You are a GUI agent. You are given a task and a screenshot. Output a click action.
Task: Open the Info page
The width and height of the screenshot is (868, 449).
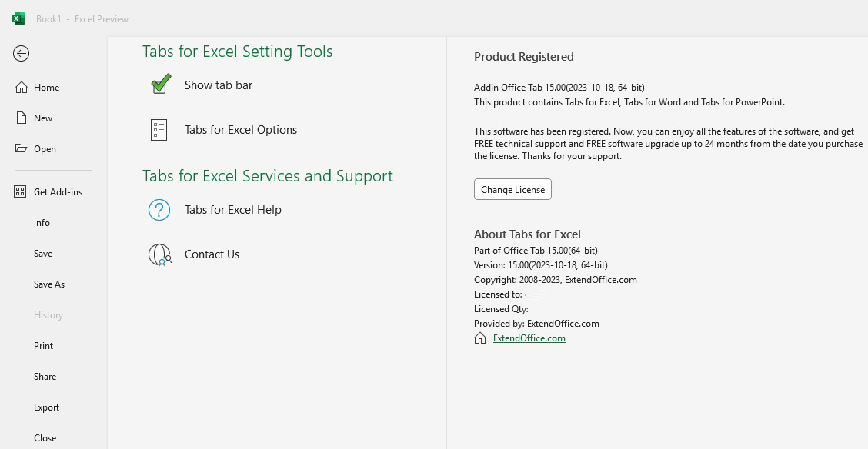click(x=42, y=223)
